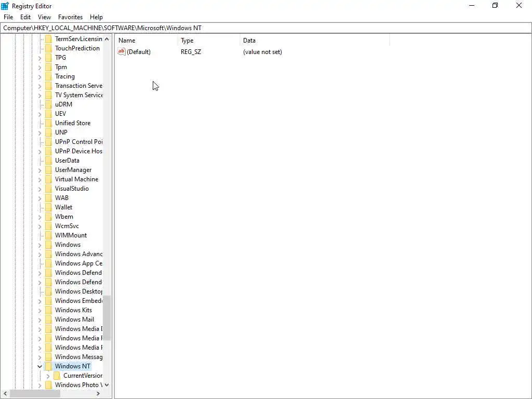Click the UEV folder icon
532x399 pixels.
coord(48,114)
